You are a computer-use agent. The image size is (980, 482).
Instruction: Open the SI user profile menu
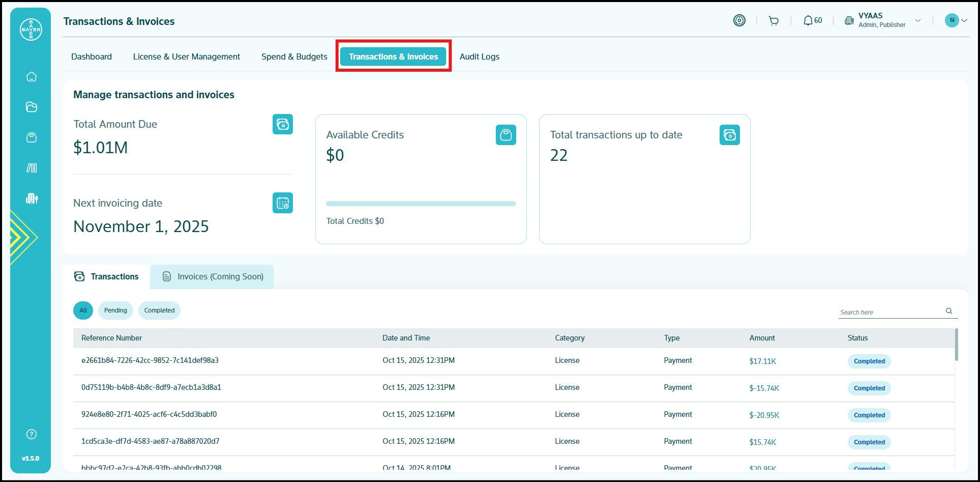956,20
